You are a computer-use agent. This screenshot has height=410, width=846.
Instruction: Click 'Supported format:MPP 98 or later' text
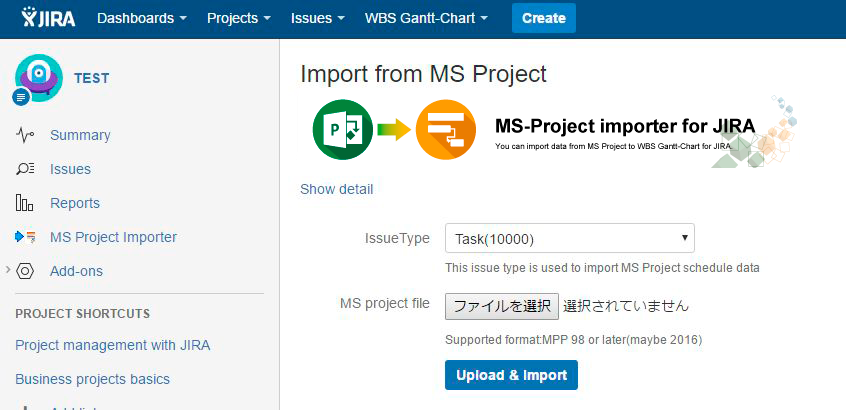pyautogui.click(x=574, y=340)
